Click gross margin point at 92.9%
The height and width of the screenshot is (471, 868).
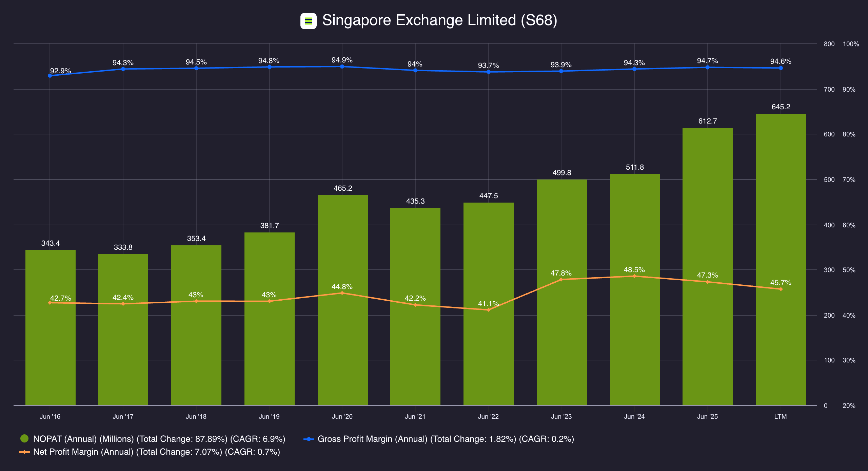coord(50,76)
